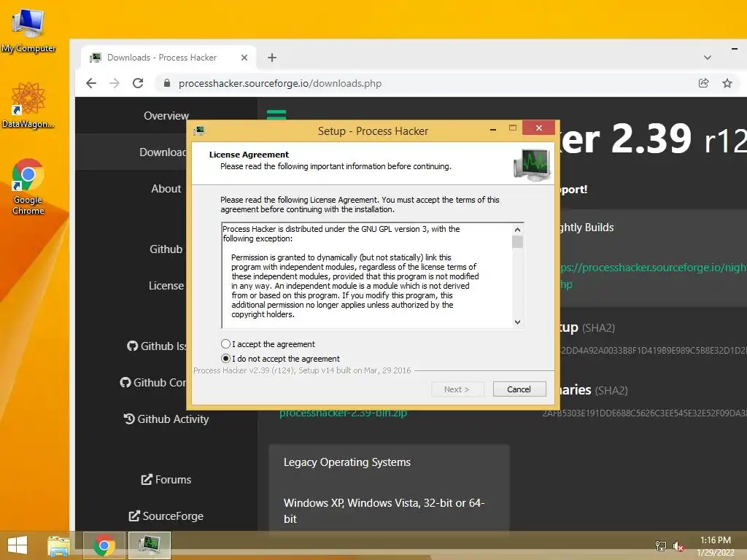Click the lock icon in address bar
The image size is (747, 560).
coord(167,83)
